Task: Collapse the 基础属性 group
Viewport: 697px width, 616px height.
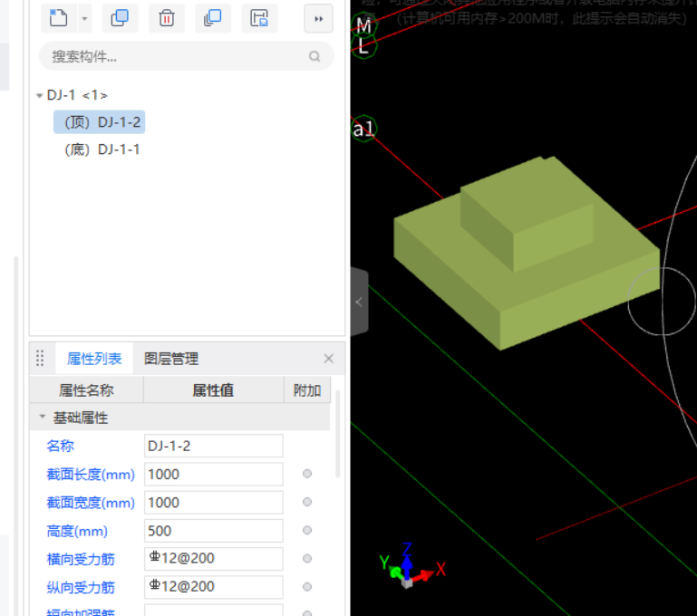Action: (x=43, y=417)
